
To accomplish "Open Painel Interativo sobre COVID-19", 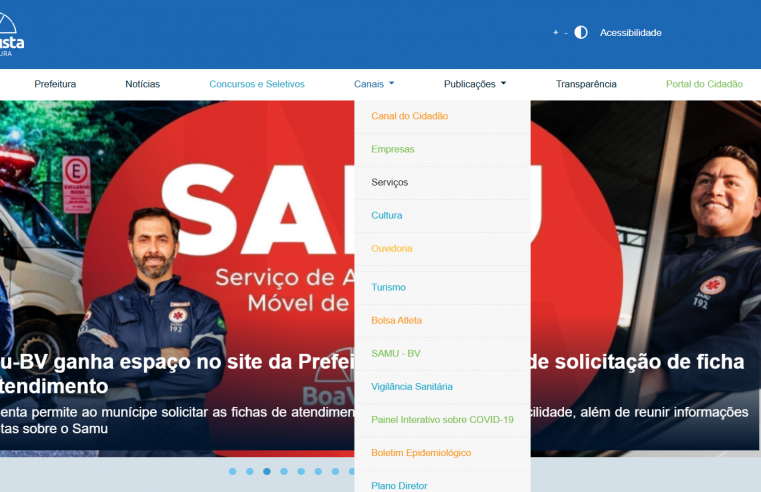I will coord(442,420).
